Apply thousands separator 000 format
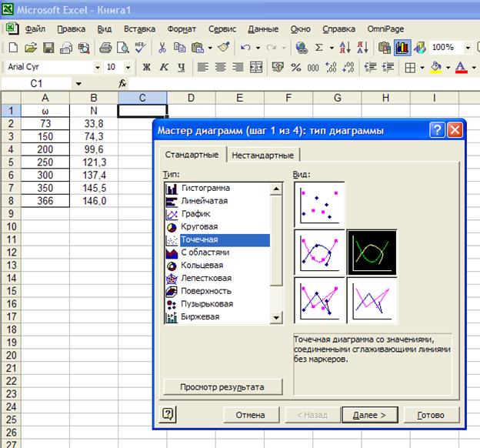480x448 pixels. (313, 67)
